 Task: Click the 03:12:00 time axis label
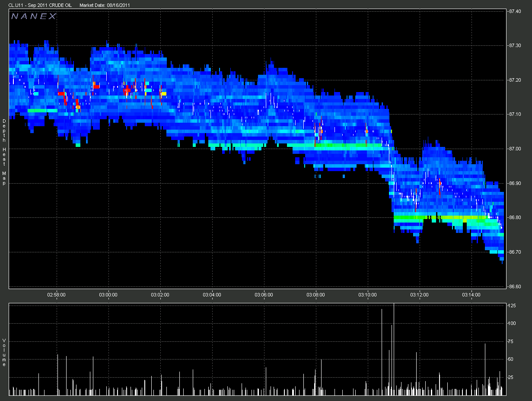pos(419,294)
